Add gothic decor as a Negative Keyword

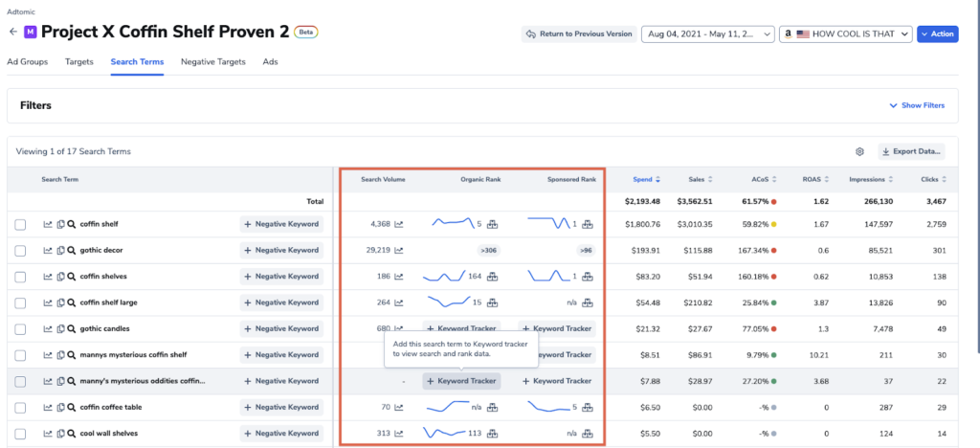pos(281,250)
